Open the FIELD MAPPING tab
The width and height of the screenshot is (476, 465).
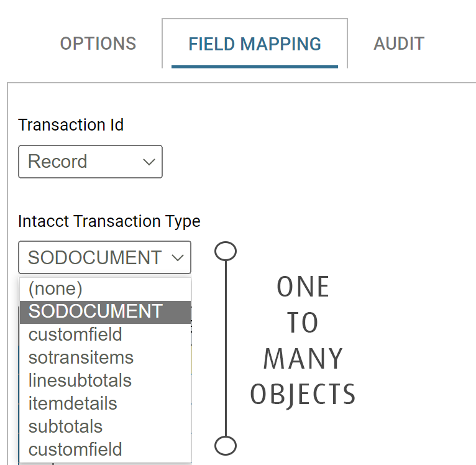pos(255,44)
